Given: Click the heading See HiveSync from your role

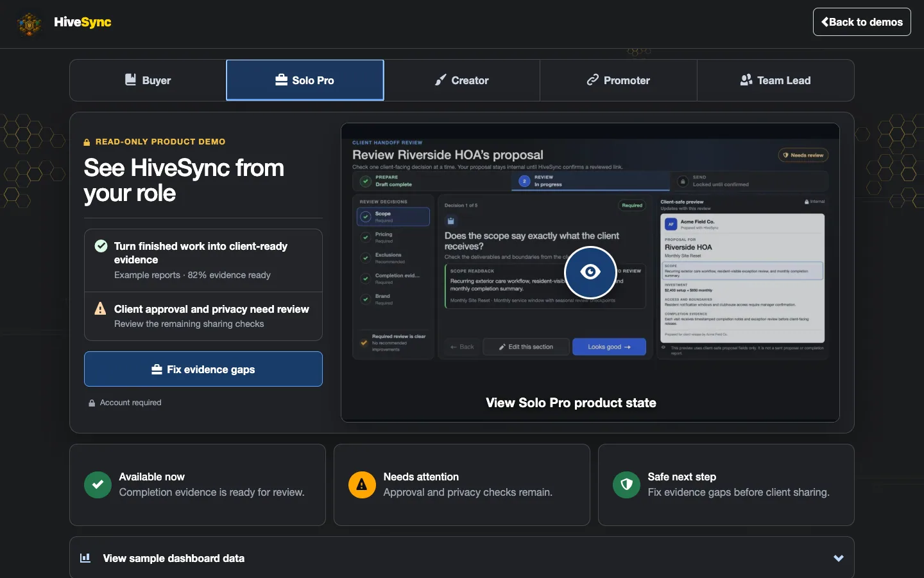Looking at the screenshot, I should [x=184, y=180].
